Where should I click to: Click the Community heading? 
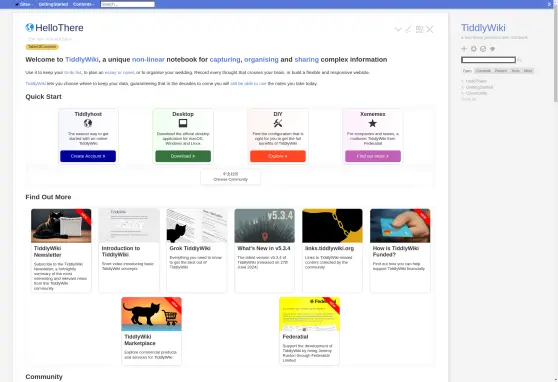(x=44, y=377)
